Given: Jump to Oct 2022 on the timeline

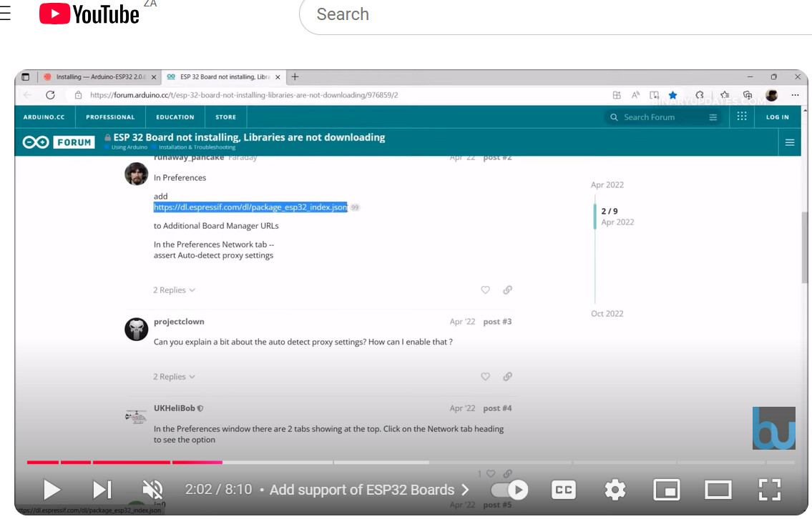Looking at the screenshot, I should point(607,314).
